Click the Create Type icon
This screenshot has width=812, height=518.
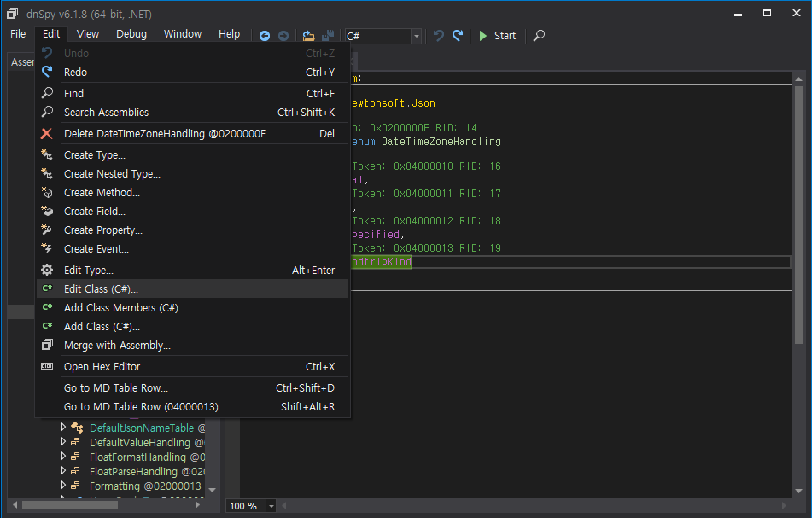pos(47,154)
